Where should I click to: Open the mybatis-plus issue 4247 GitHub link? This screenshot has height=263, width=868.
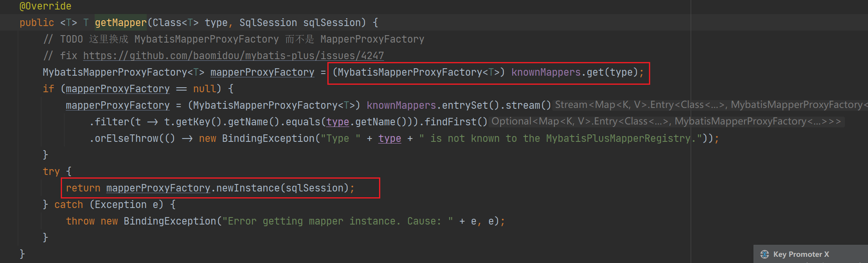point(233,56)
